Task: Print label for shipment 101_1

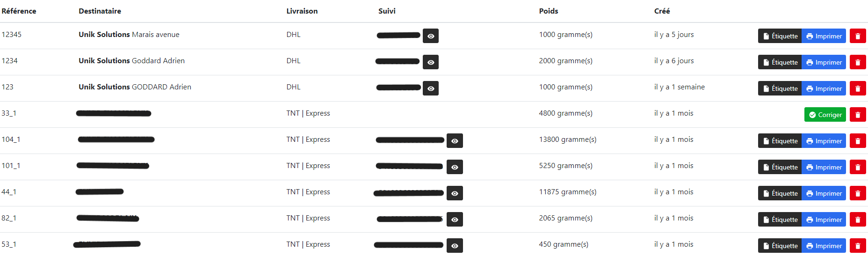Action: (824, 167)
